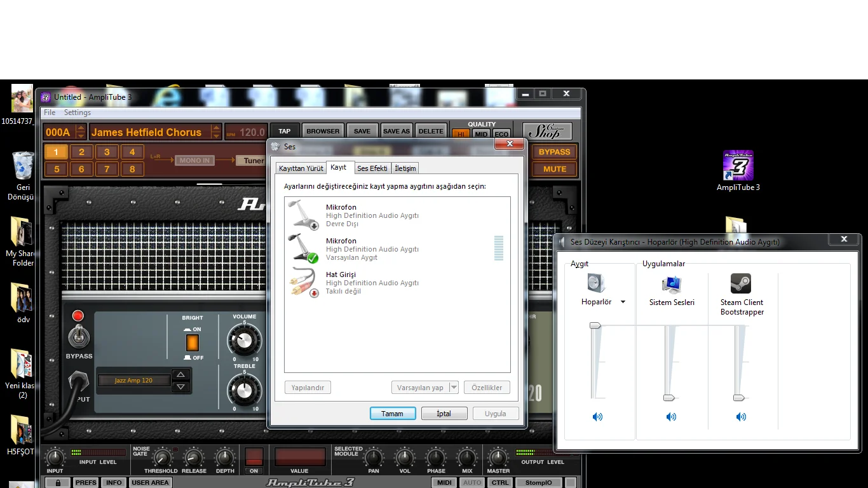Select the Hat Girişi line-in icon
Image resolution: width=868 pixels, height=488 pixels.
(303, 282)
